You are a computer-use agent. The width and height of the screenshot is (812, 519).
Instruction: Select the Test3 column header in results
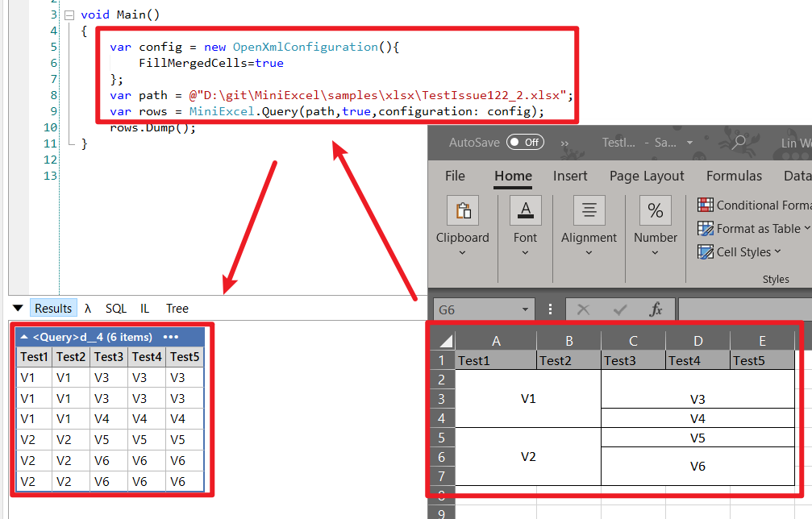click(108, 356)
